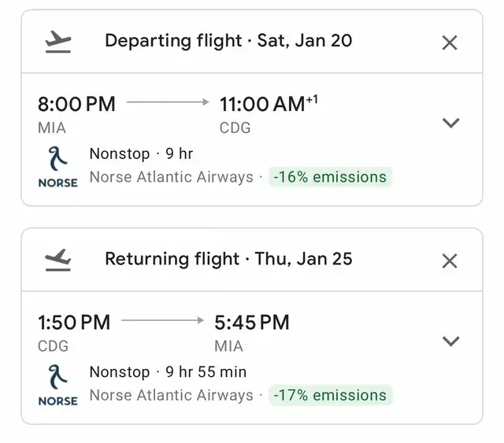Image resolution: width=504 pixels, height=443 pixels.
Task: Click the 8:00 PM departure time from MIA
Action: tap(76, 104)
